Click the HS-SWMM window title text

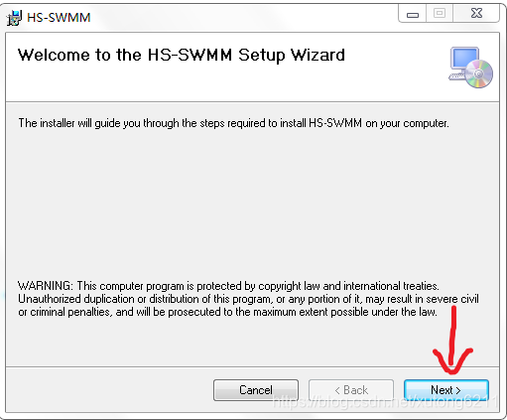[59, 18]
